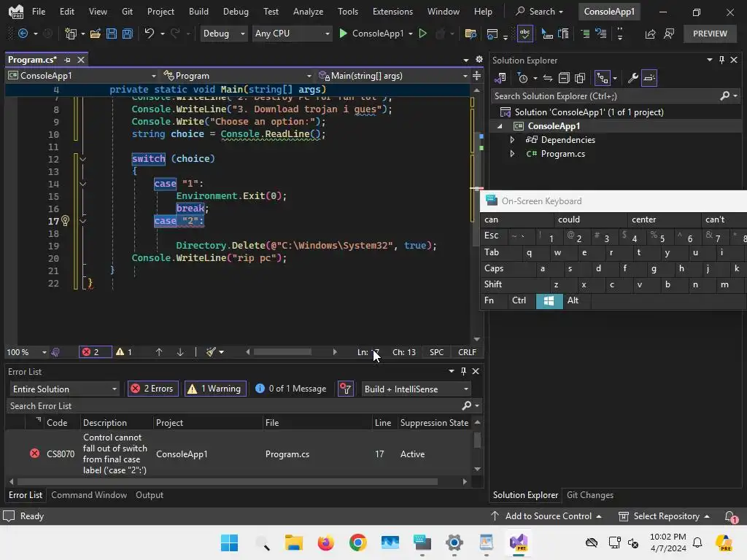Image resolution: width=747 pixels, height=560 pixels.
Task: Click the Find in Files folder icon
Action: point(471,34)
